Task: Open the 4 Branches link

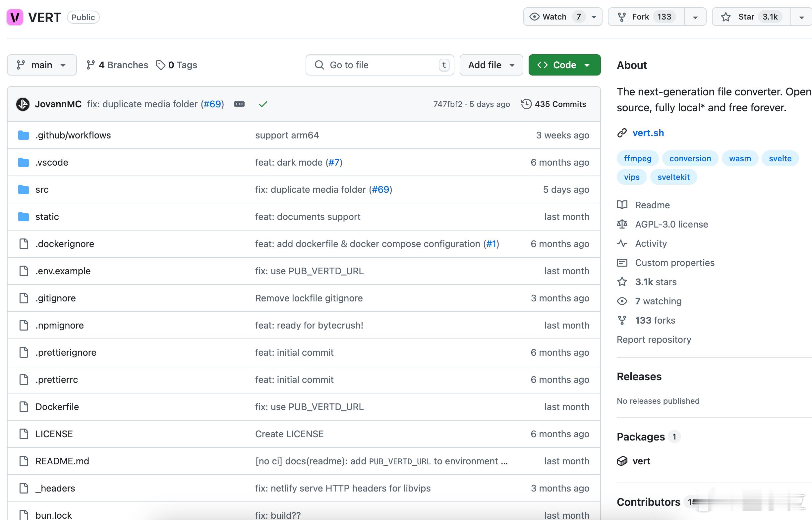Action: pyautogui.click(x=117, y=65)
